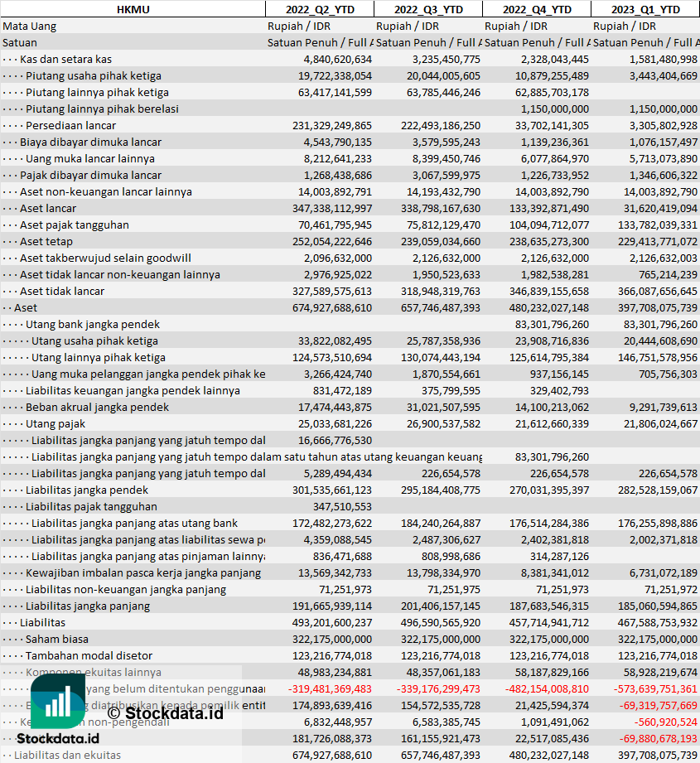Click cell value 146,751,578,956
Image resolution: width=700 pixels, height=763 pixels.
coord(658,357)
